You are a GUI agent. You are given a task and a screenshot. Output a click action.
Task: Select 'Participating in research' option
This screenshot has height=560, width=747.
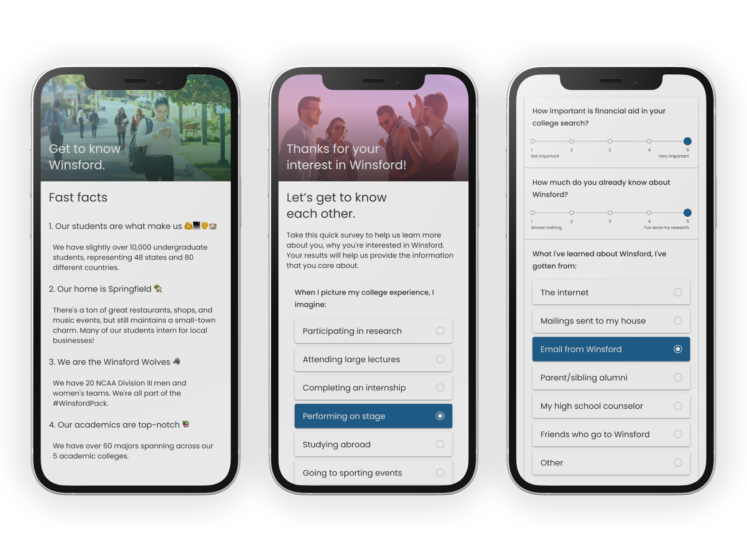[x=373, y=331]
